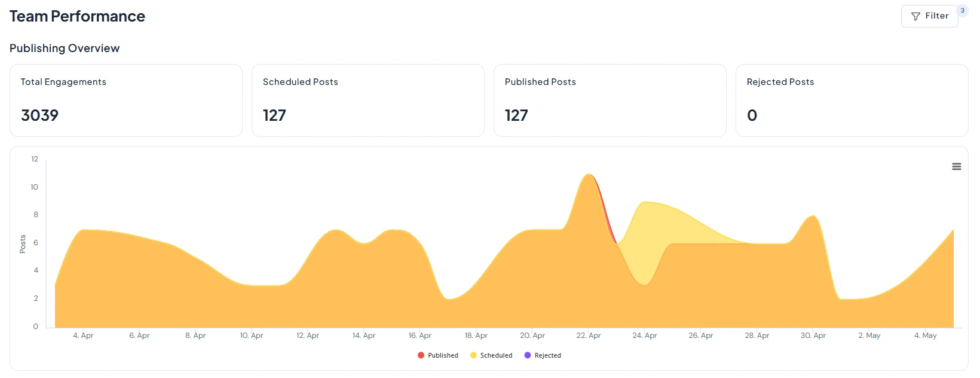
Task: Click the 4. May axis label
Action: pos(926,336)
